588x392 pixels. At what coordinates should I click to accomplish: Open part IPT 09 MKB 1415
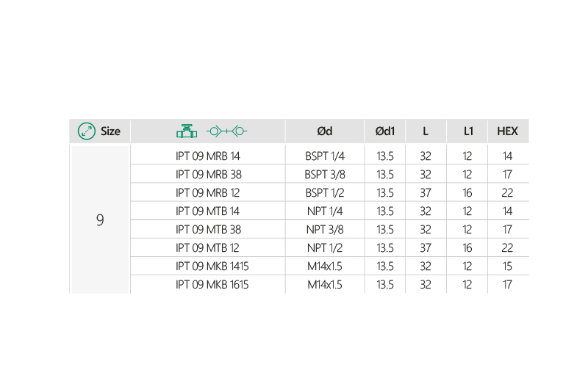coord(212,266)
